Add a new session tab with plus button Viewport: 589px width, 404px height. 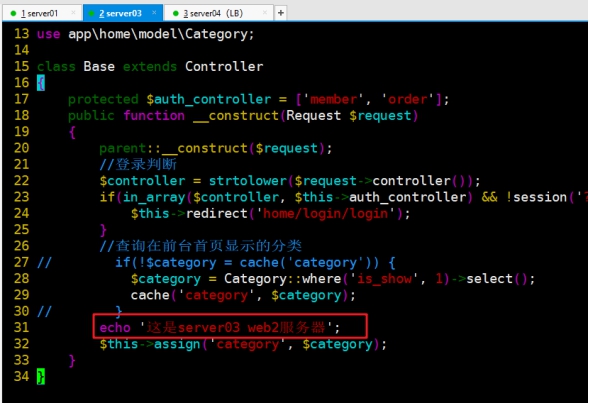tap(281, 13)
